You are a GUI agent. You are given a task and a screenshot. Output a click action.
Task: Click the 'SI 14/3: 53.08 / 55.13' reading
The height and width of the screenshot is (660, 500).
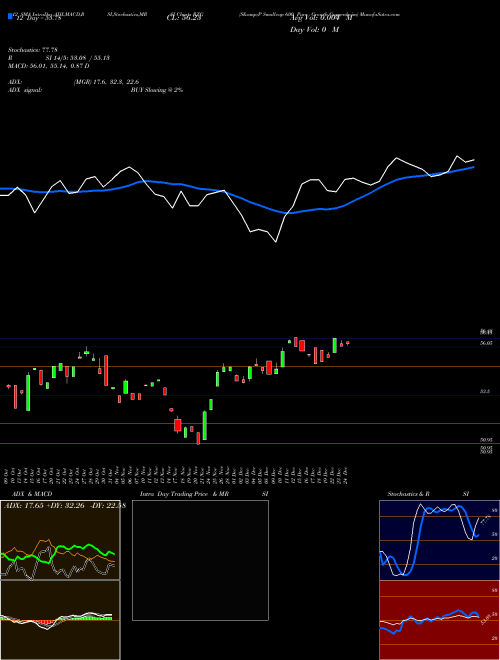77,58
